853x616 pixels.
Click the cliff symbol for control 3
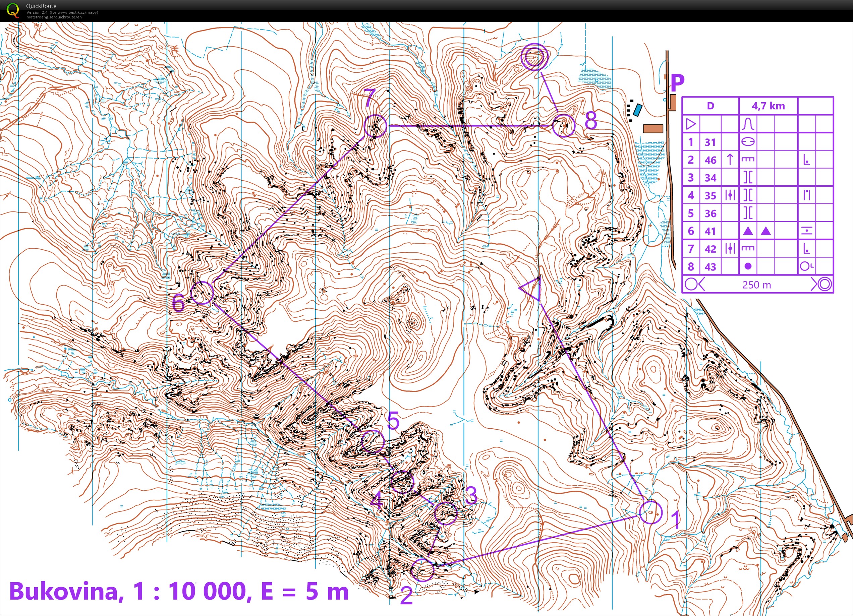748,177
